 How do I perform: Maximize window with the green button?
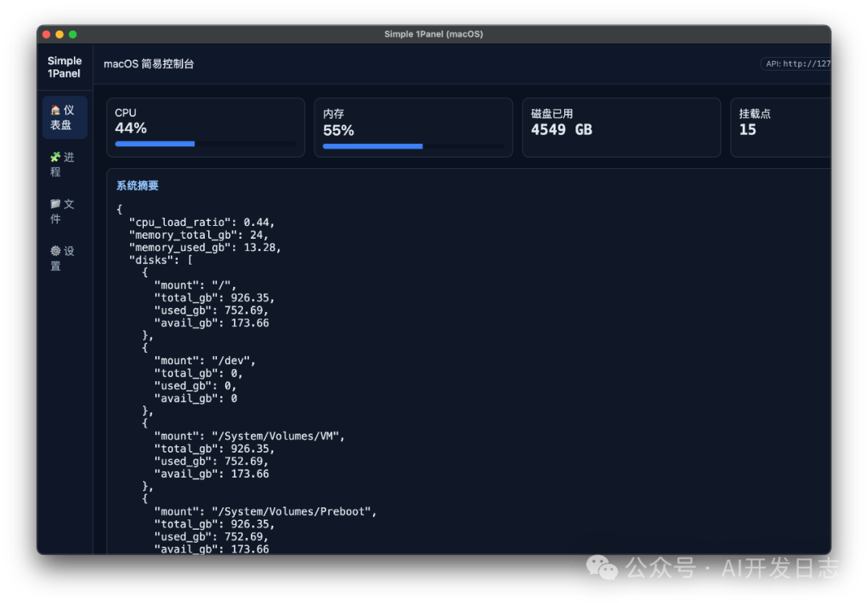pos(72,35)
